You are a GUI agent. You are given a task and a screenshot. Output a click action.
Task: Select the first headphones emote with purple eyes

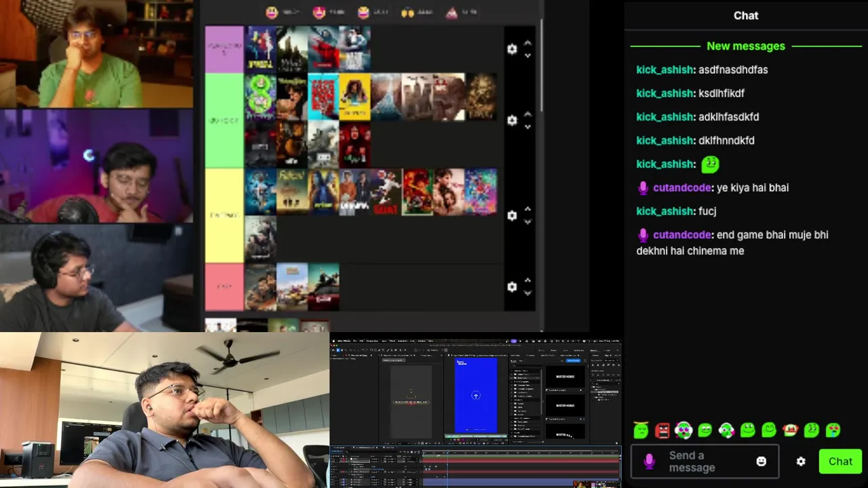(x=684, y=430)
